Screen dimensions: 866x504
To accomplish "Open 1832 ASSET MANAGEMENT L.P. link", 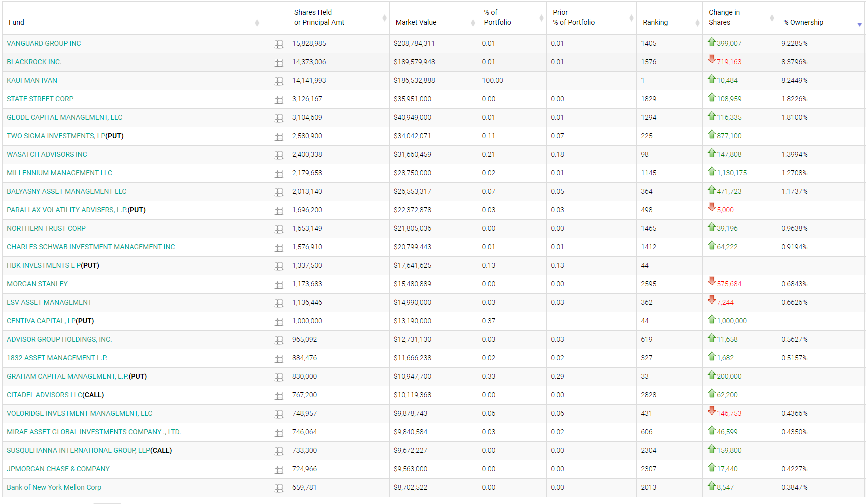I will pyautogui.click(x=57, y=358).
